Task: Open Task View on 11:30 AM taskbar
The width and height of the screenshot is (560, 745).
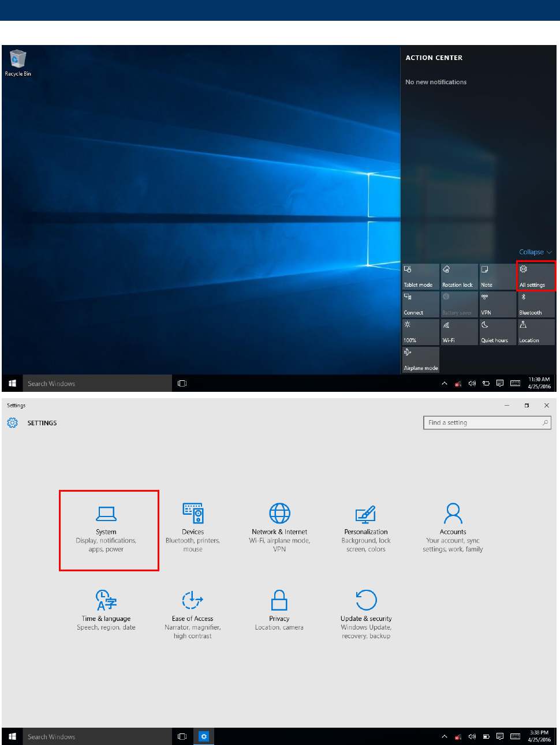Action: (182, 383)
